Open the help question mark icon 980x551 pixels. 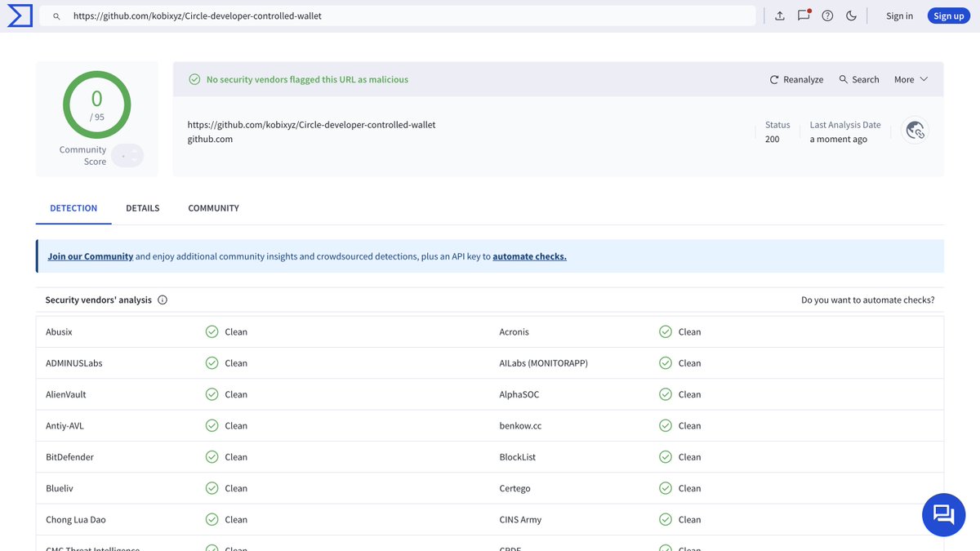click(x=827, y=16)
